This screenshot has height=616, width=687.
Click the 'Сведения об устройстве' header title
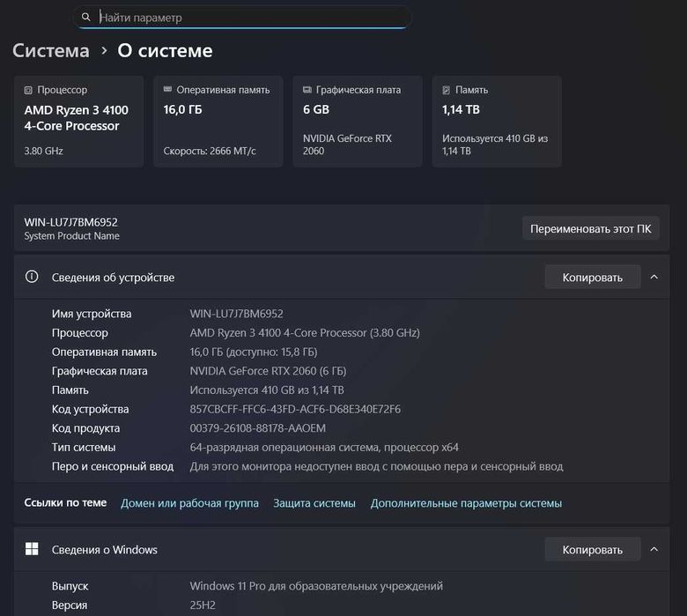113,277
